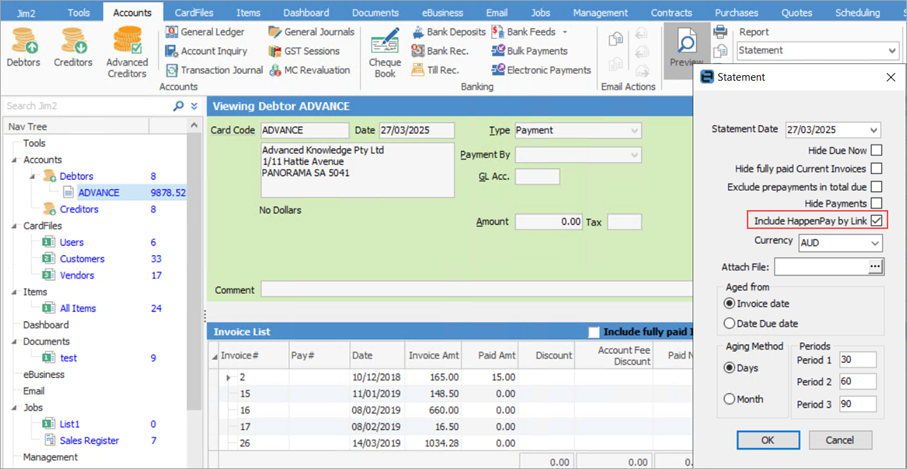Viewport: 907px width, 469px height.
Task: Open Advanced Creditors from the ribbon
Action: pos(127,50)
